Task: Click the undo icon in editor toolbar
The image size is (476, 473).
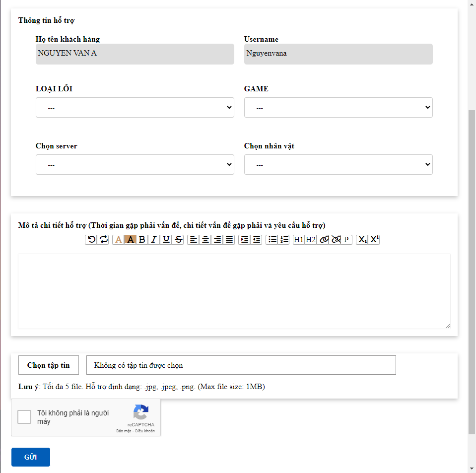Action: [x=91, y=240]
